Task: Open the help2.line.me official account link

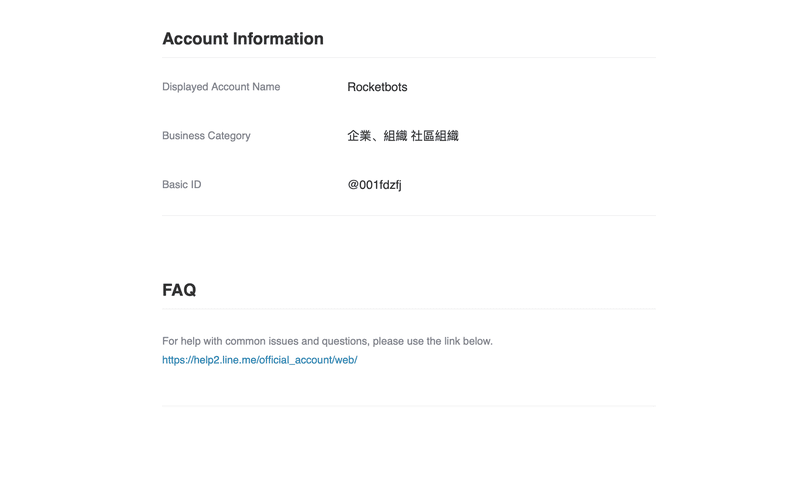Action: pos(259,360)
